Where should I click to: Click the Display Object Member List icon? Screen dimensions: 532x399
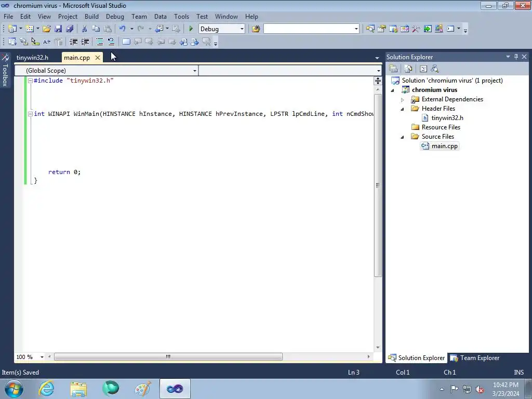pyautogui.click(x=12, y=42)
